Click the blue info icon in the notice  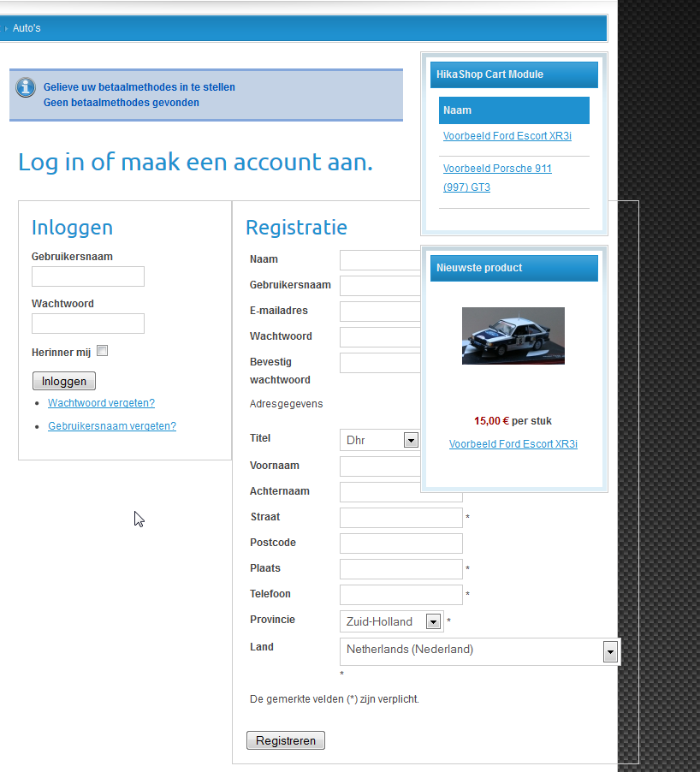click(x=26, y=87)
